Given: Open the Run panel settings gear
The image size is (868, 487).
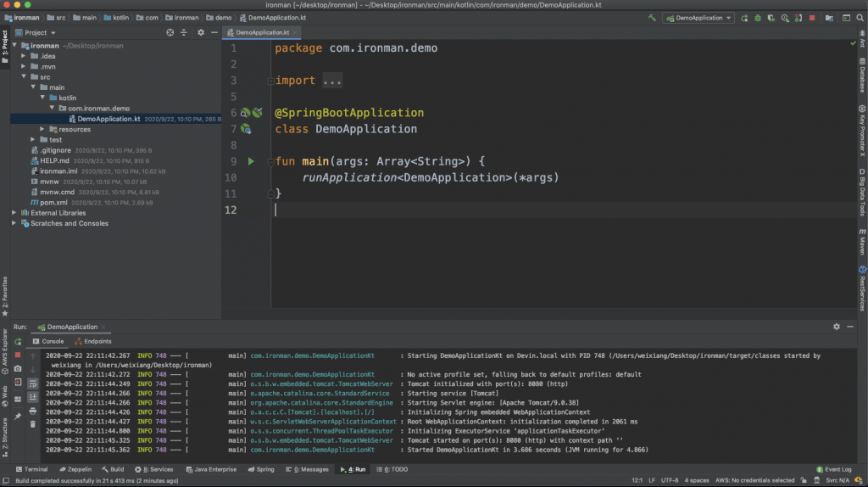Looking at the screenshot, I should (837, 327).
